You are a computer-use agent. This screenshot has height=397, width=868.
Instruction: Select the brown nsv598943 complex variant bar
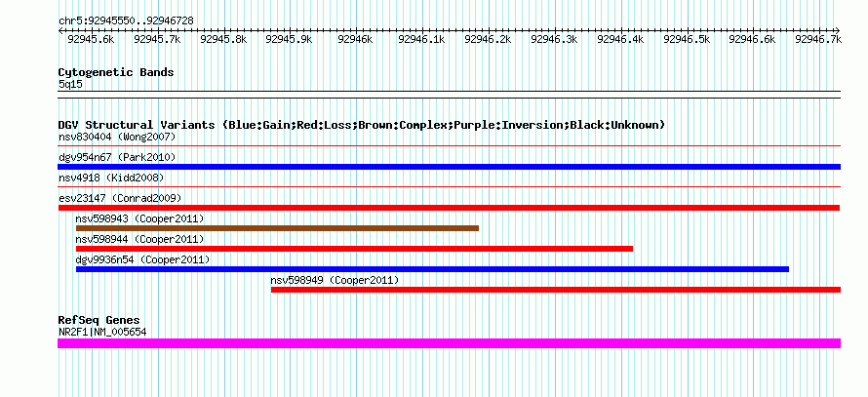[277, 228]
